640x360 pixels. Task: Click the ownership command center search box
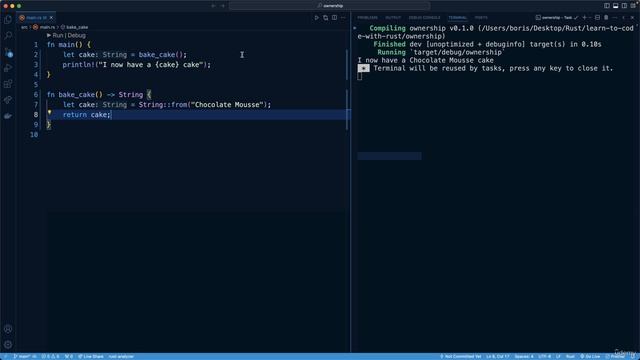pos(330,6)
